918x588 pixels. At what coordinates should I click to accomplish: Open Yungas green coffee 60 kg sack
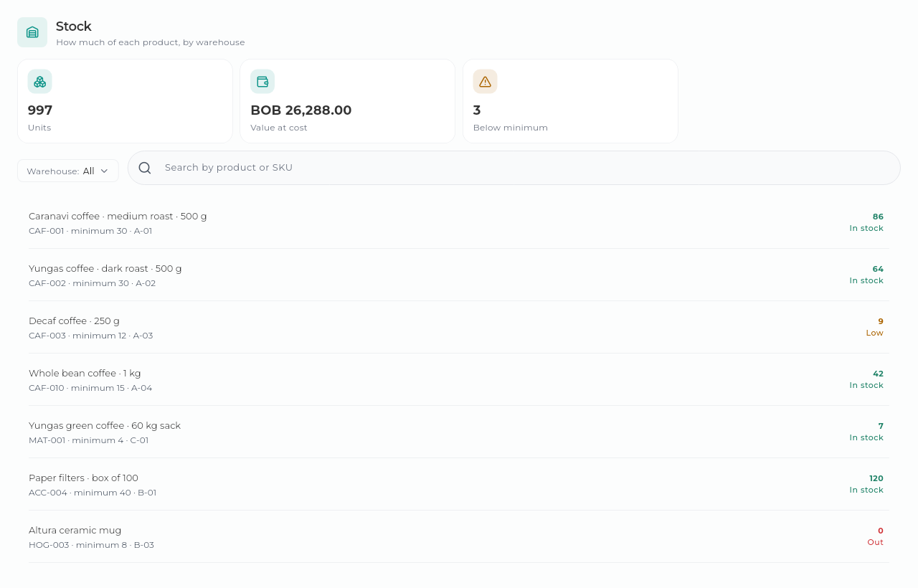(459, 432)
